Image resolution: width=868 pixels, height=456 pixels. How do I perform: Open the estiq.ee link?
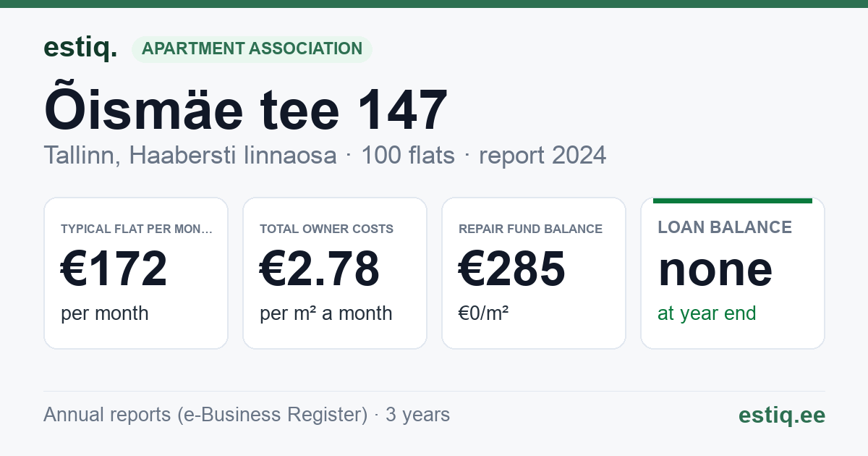tap(782, 415)
